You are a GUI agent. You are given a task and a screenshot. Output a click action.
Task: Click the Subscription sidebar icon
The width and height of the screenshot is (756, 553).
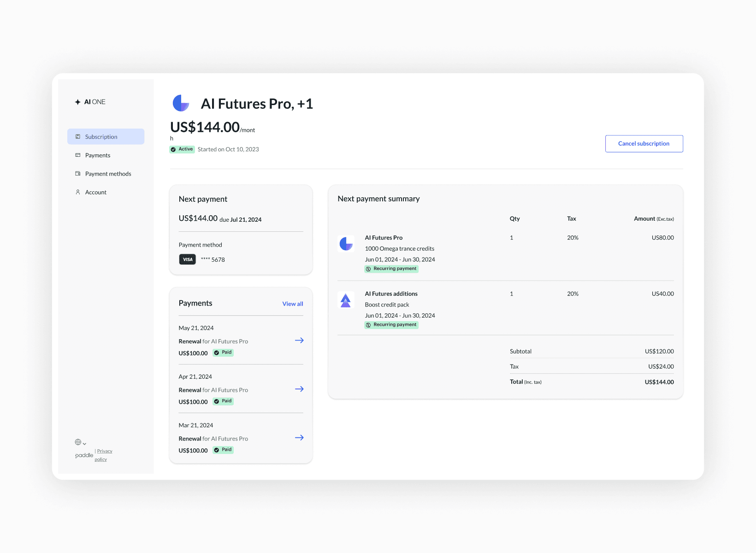78,136
